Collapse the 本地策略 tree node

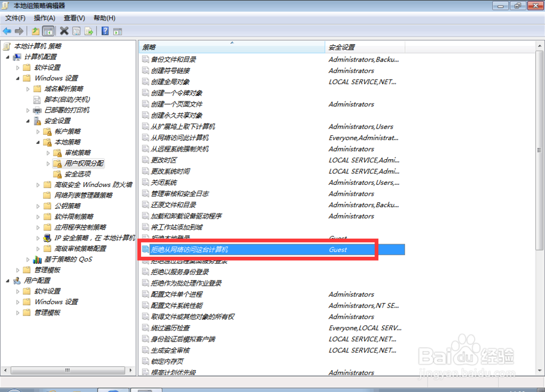point(38,142)
